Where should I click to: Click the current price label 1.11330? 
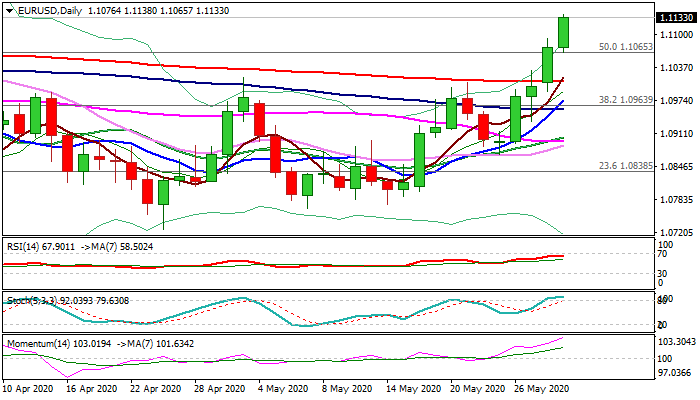[x=677, y=18]
